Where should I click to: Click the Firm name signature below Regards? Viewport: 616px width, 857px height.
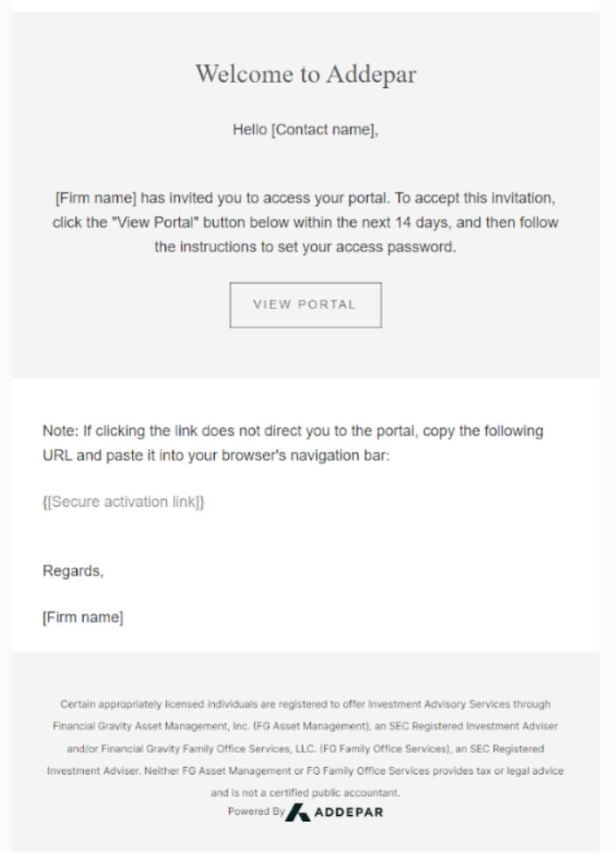[83, 617]
